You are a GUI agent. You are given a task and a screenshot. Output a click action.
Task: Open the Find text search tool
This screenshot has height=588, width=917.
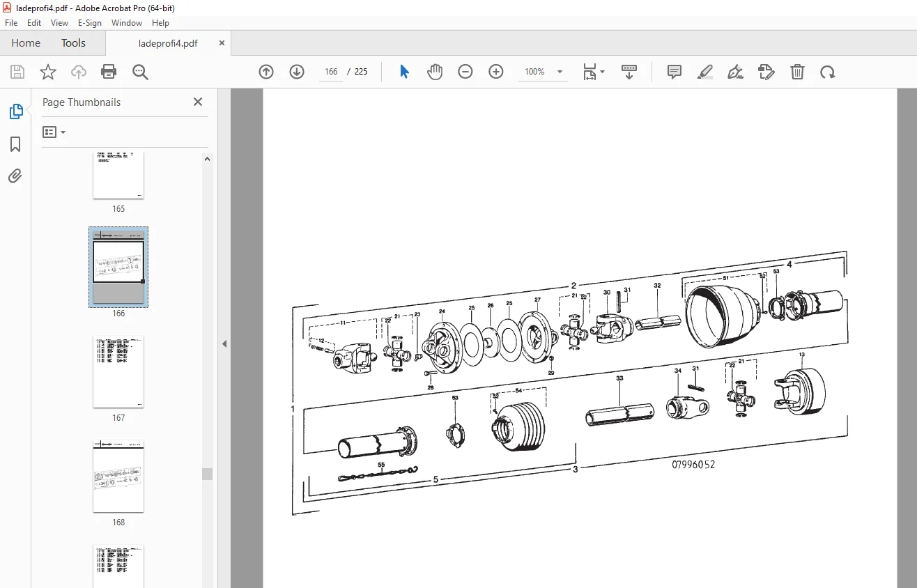click(141, 72)
